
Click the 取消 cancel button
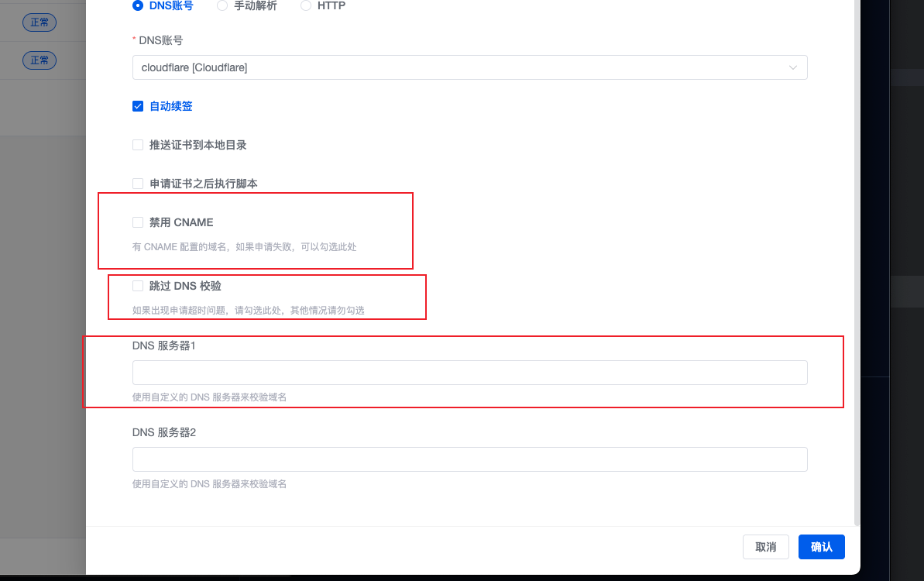pyautogui.click(x=765, y=548)
